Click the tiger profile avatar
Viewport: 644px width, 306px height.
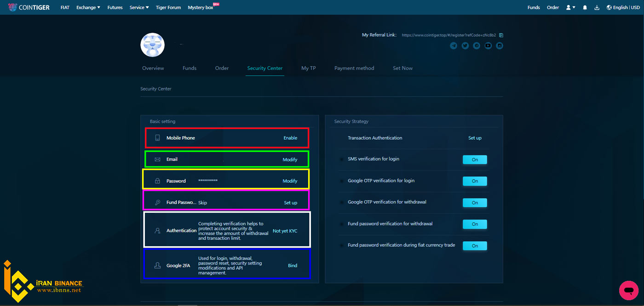152,45
